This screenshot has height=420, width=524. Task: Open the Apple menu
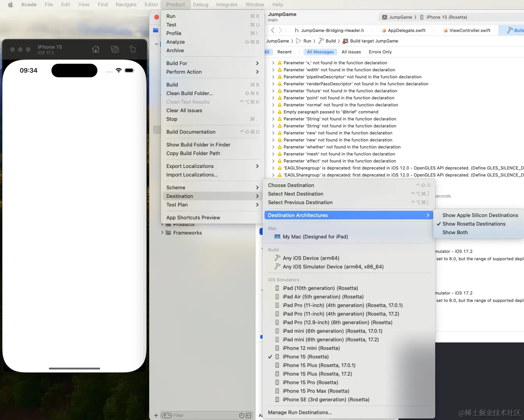pyautogui.click(x=11, y=5)
